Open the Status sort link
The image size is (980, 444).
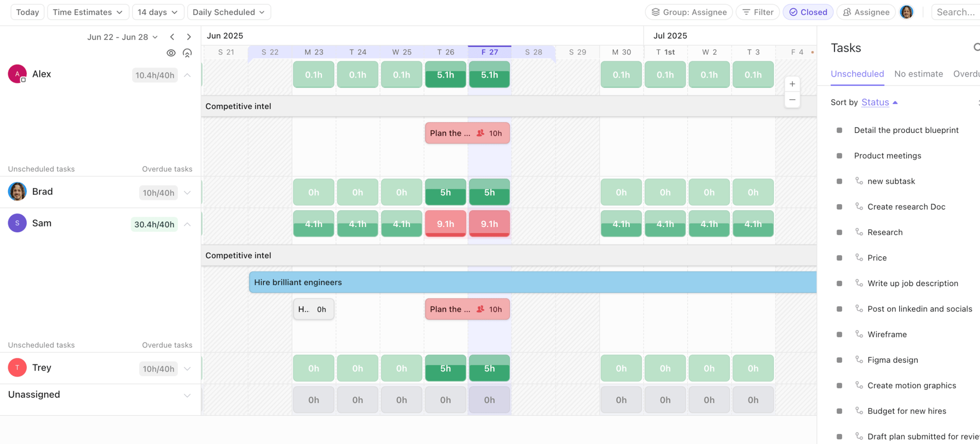point(875,102)
